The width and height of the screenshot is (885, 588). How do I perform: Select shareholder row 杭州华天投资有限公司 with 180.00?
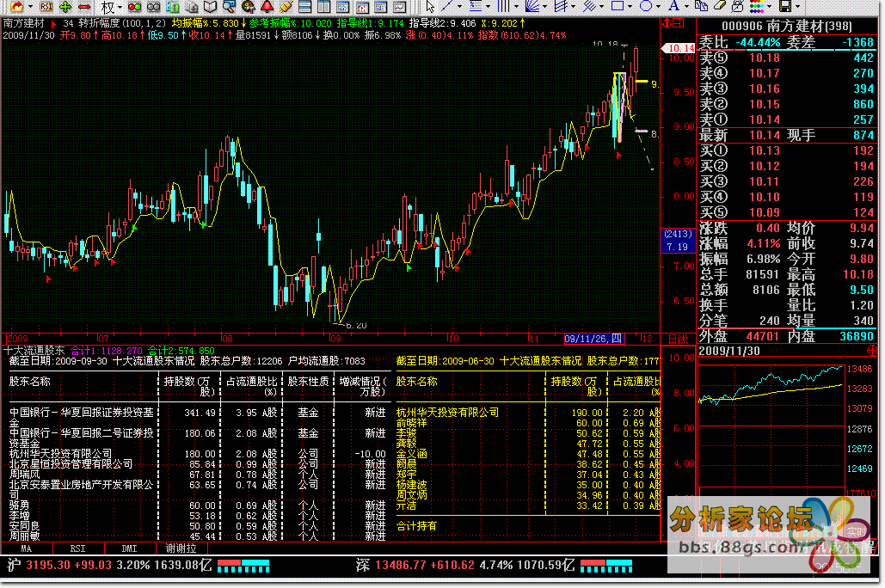point(198,454)
